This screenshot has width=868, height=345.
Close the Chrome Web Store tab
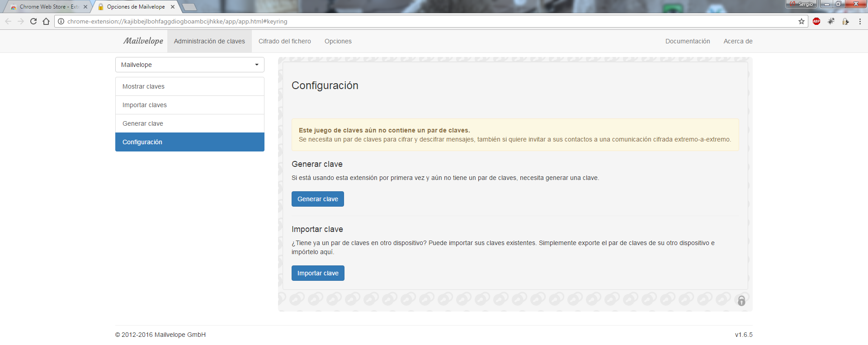pyautogui.click(x=85, y=7)
